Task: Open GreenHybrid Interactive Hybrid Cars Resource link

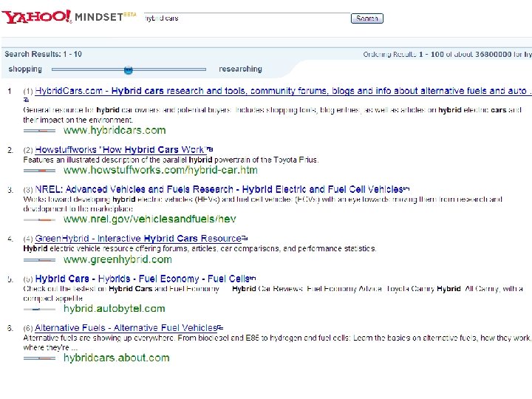Action: [x=138, y=239]
